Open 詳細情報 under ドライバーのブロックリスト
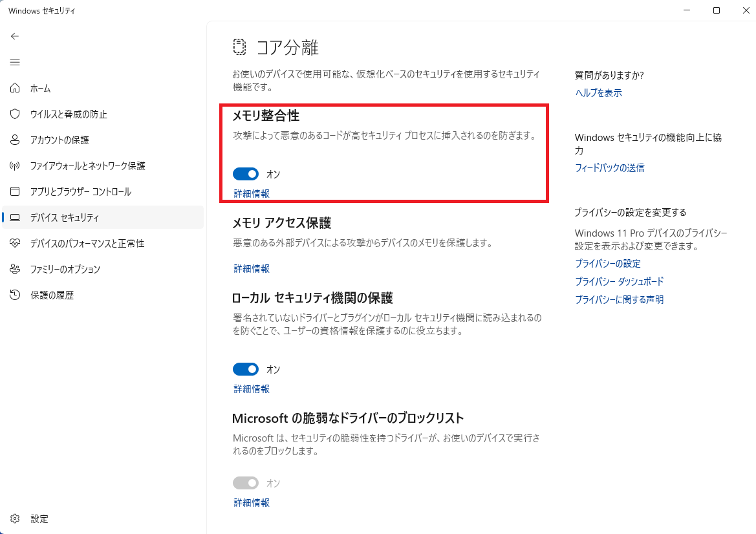This screenshot has height=534, width=756. pos(252,502)
